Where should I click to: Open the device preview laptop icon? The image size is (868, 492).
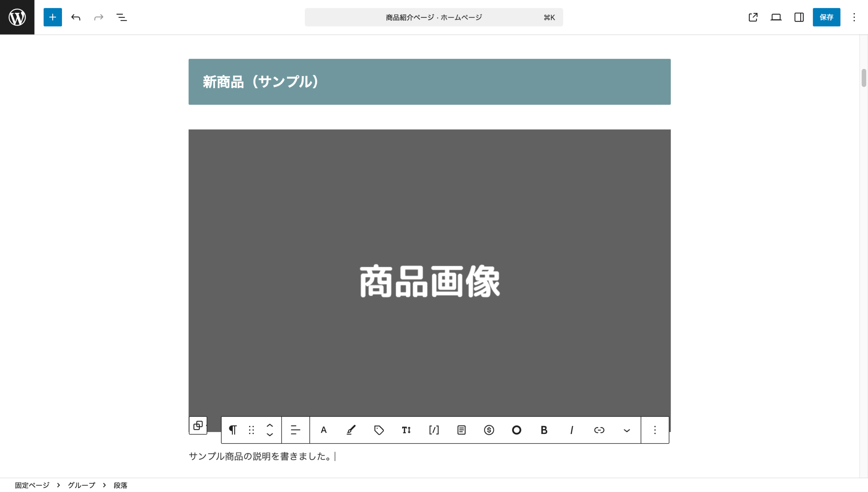pos(776,17)
